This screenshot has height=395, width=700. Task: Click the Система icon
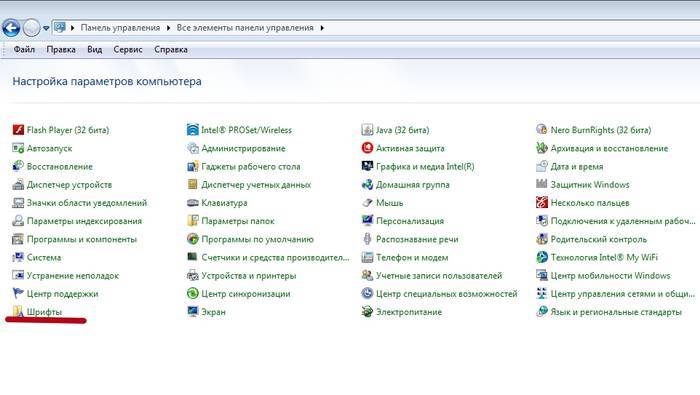pyautogui.click(x=18, y=258)
